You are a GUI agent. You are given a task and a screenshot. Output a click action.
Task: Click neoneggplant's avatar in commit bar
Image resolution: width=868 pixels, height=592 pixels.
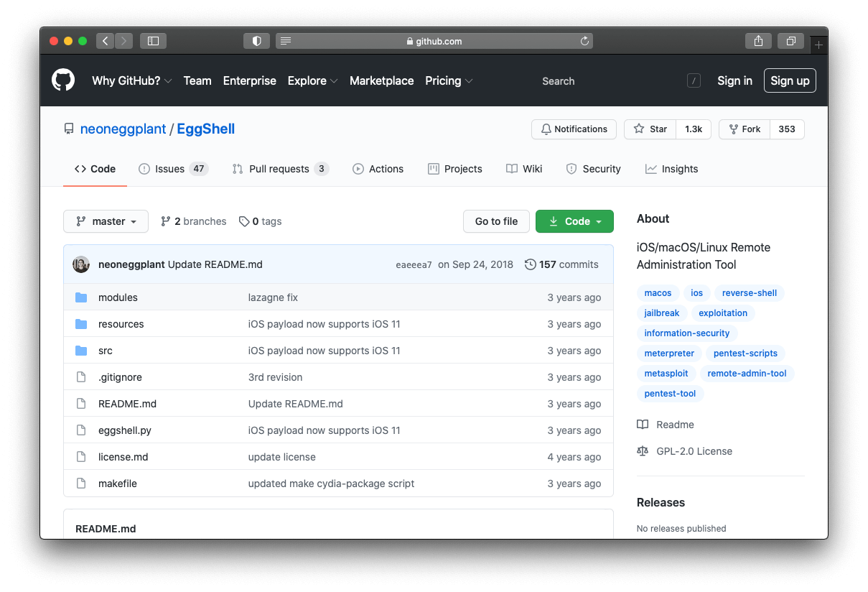click(x=81, y=264)
